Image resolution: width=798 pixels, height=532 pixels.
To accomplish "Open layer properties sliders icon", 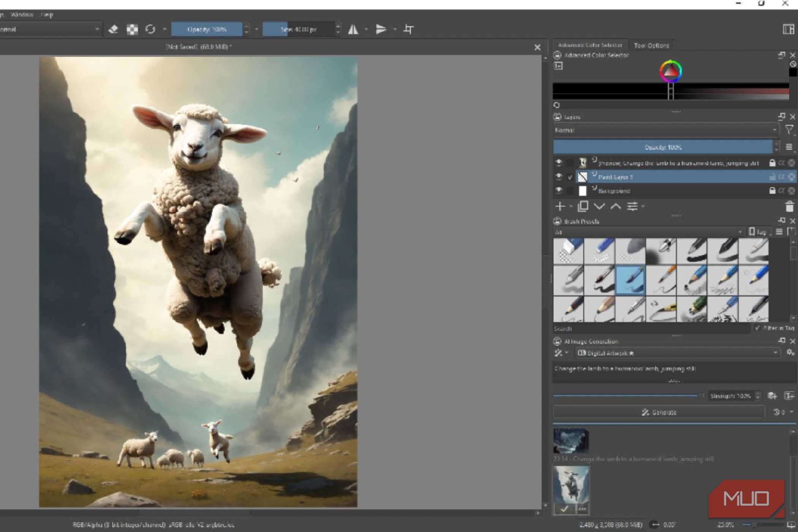I will (632, 206).
